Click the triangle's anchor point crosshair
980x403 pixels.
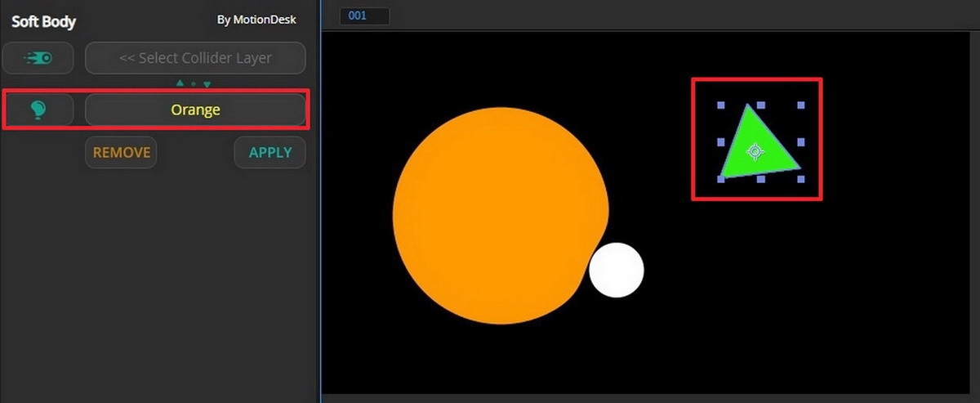coord(755,151)
